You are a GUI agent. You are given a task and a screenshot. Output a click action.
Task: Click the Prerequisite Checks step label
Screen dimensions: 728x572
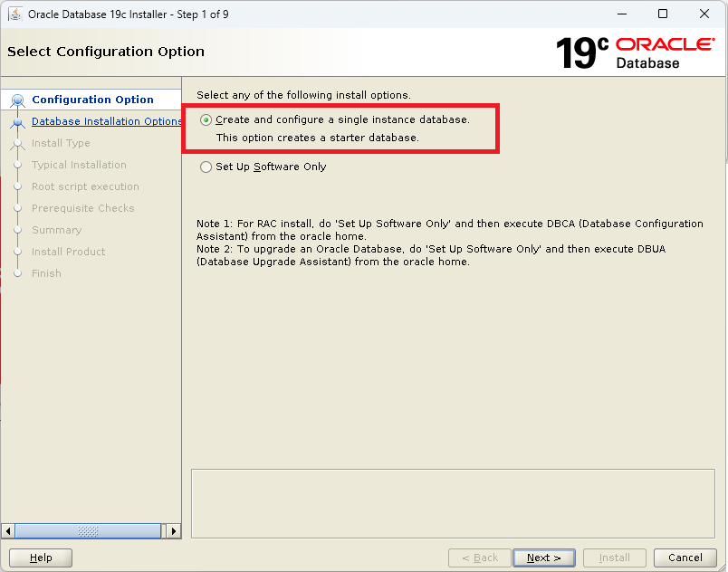pos(83,208)
